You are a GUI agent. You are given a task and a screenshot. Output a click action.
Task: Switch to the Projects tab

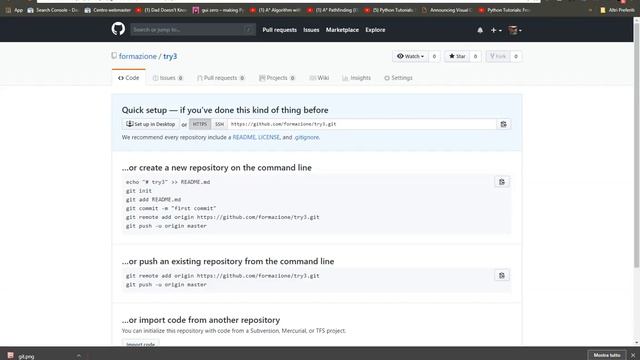pyautogui.click(x=277, y=78)
